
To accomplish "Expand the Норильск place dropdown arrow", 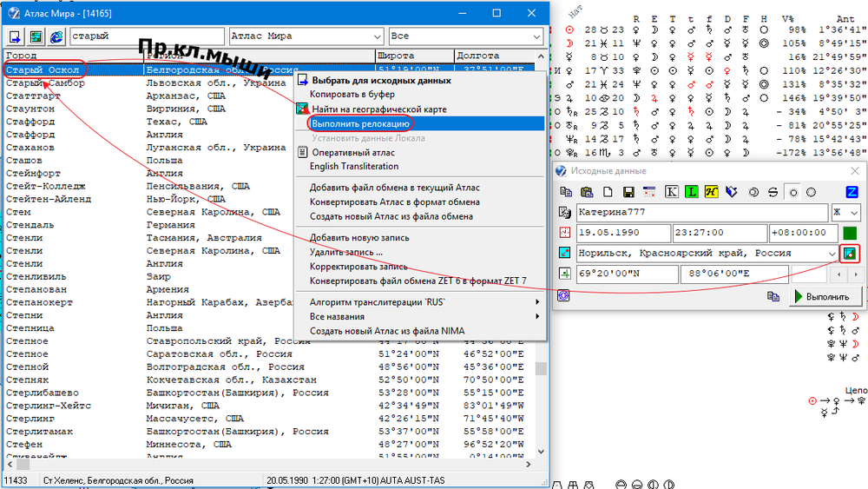I will click(x=832, y=253).
